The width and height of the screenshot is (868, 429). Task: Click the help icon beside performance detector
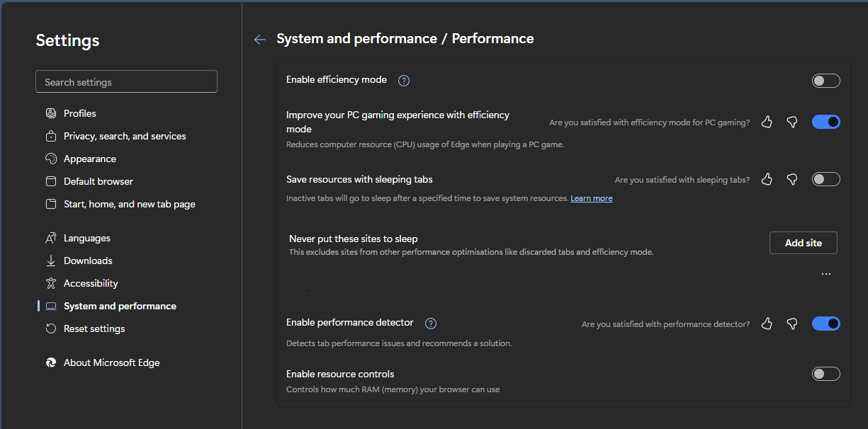(x=430, y=323)
